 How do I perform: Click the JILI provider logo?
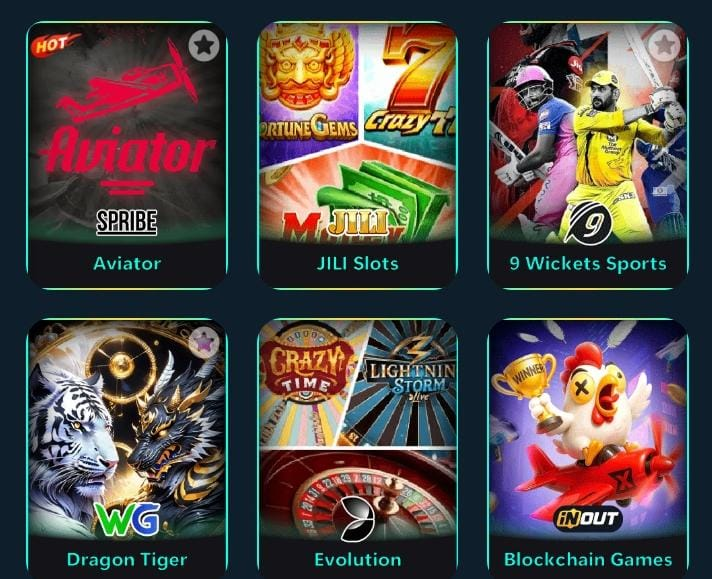point(357,222)
